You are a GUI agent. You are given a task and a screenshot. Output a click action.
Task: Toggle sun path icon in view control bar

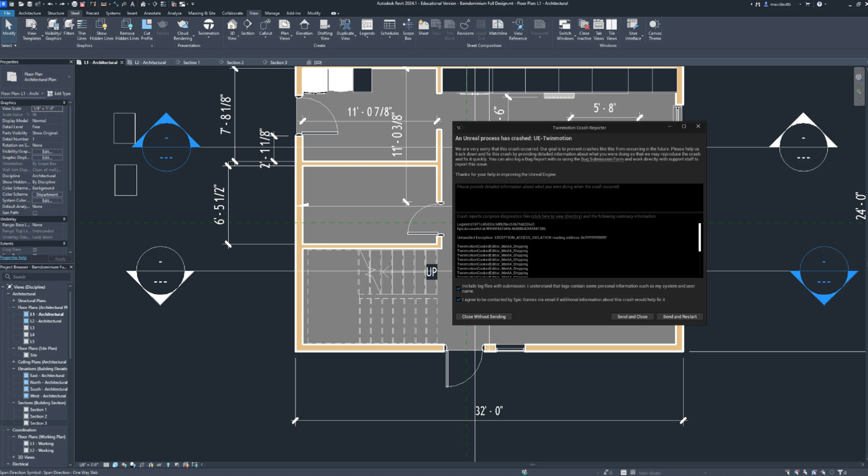coord(124,465)
